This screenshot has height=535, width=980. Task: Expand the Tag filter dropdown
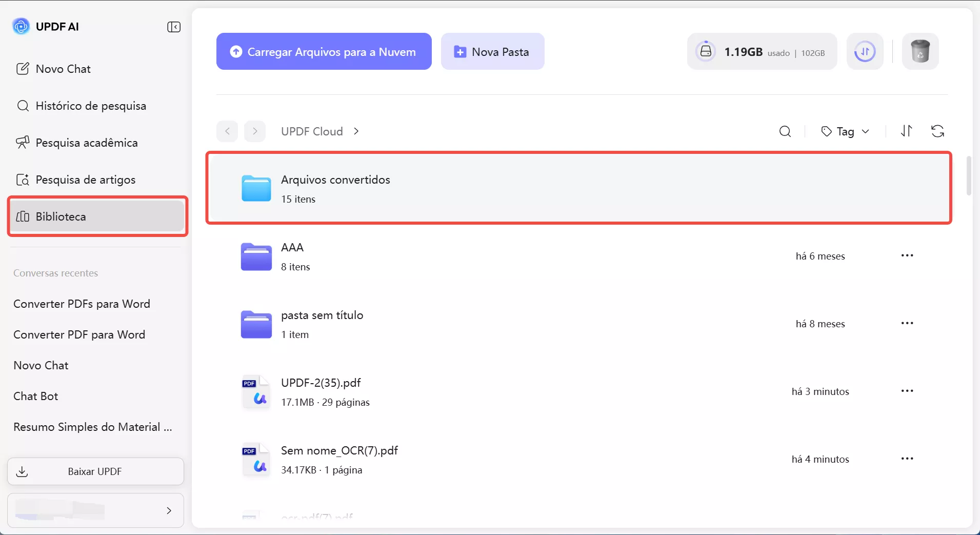(845, 132)
